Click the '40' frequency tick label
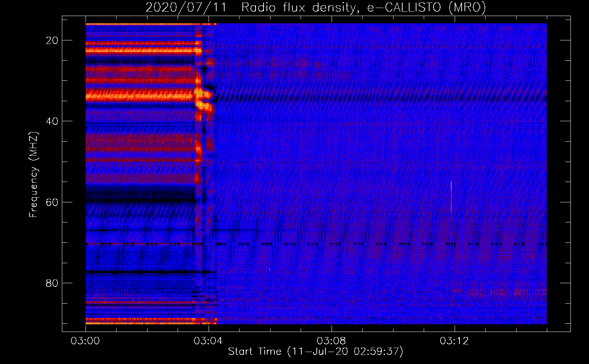 [52, 121]
